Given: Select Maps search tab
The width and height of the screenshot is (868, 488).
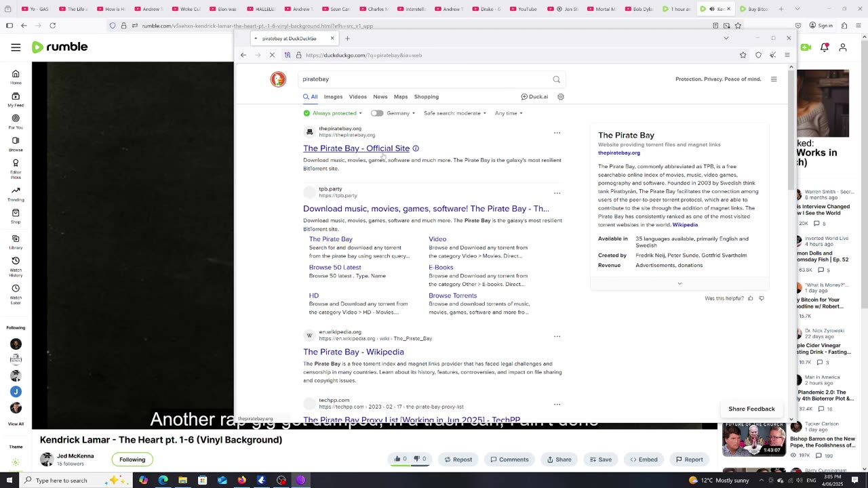Looking at the screenshot, I should coord(401,97).
